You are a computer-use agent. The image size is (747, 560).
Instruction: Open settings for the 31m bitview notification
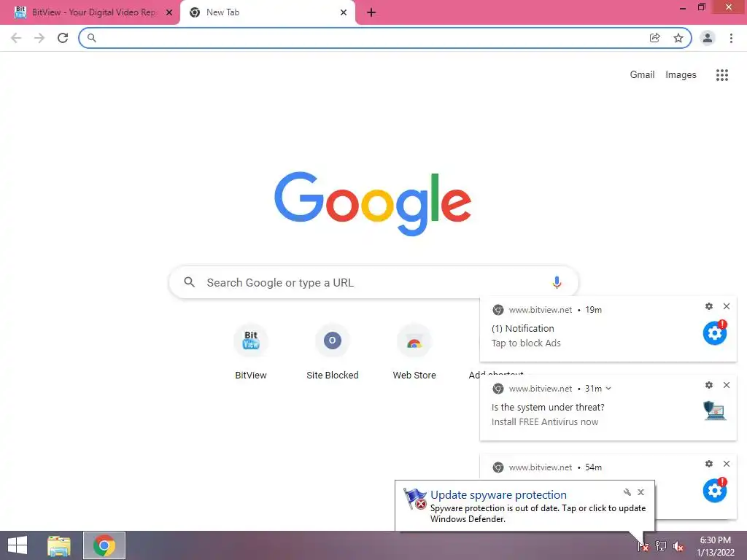(709, 385)
